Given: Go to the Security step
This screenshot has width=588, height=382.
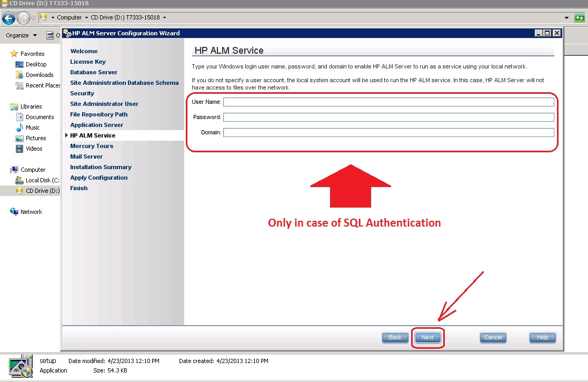Looking at the screenshot, I should 82,93.
